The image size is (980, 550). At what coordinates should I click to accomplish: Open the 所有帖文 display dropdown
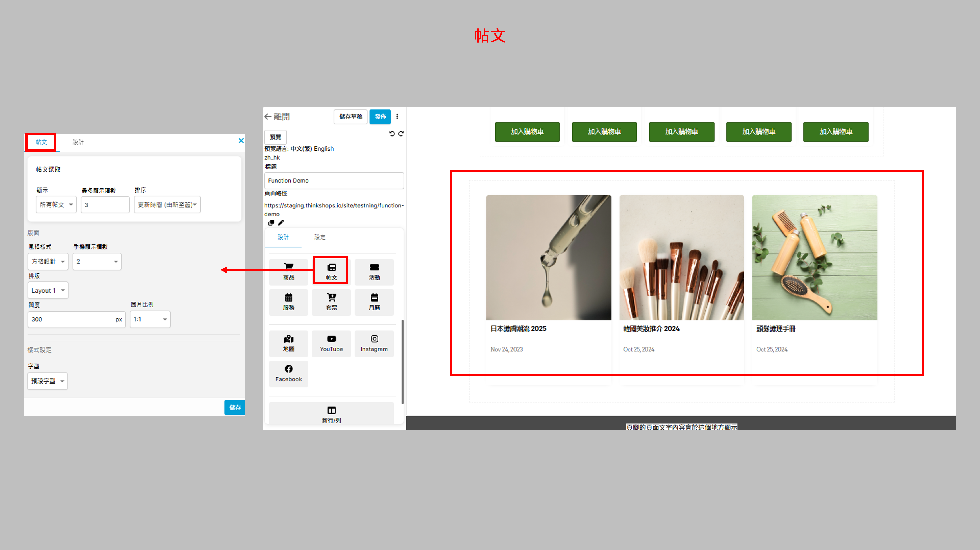coord(56,205)
